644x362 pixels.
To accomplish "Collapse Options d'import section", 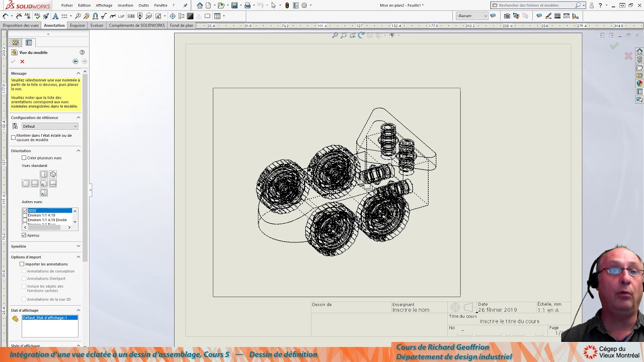I will [78, 257].
